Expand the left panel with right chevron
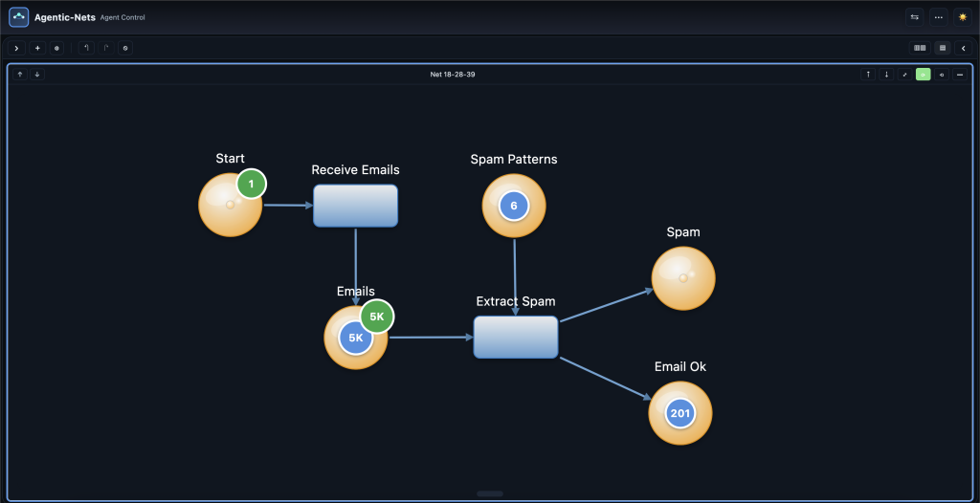The height and width of the screenshot is (503, 980). click(x=16, y=48)
